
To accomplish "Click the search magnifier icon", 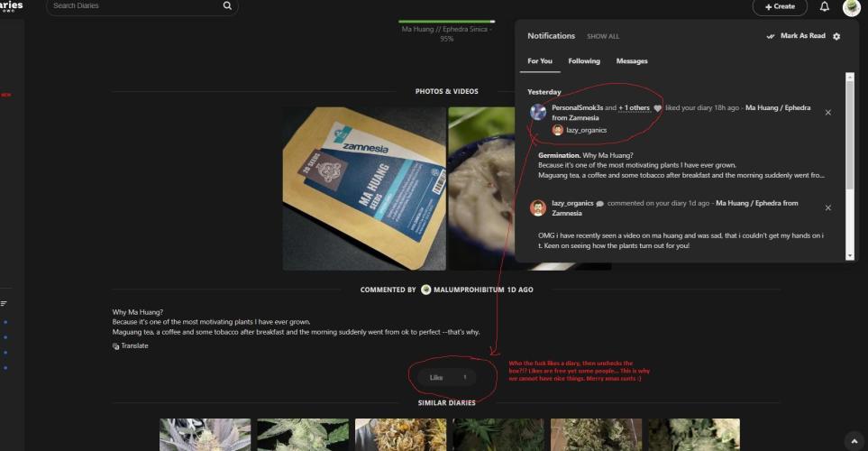I will coord(227,6).
